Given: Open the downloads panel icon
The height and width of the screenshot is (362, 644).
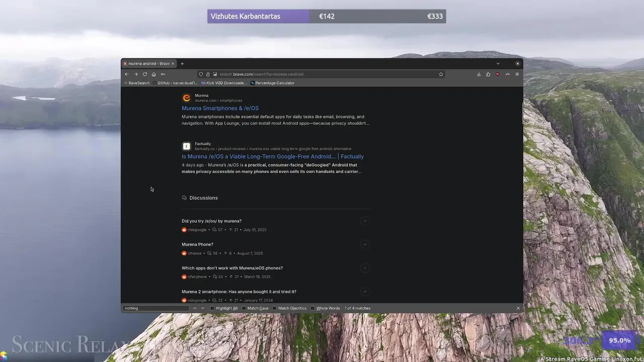Looking at the screenshot, I should [x=478, y=74].
